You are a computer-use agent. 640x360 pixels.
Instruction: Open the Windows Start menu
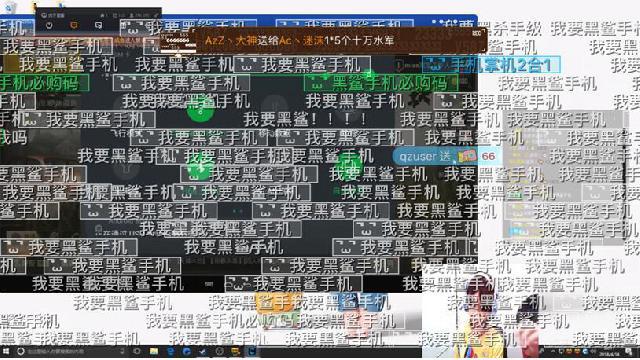(6, 351)
